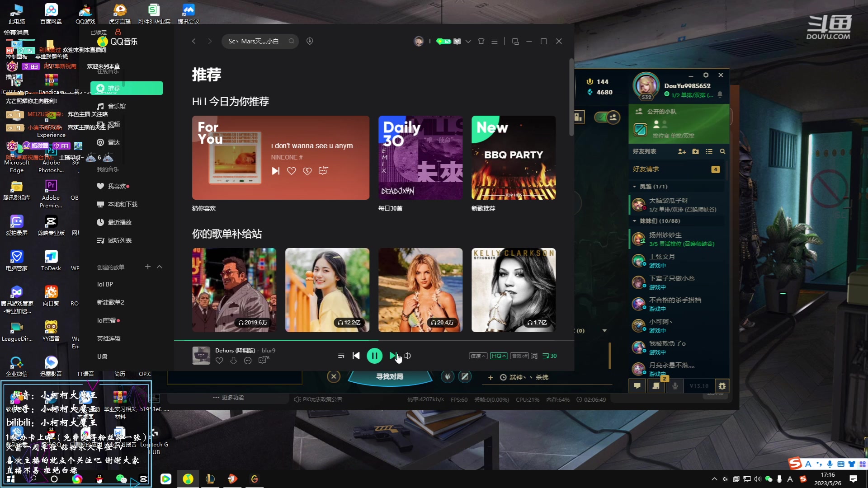Switch QQ Music to mini mode

[515, 41]
